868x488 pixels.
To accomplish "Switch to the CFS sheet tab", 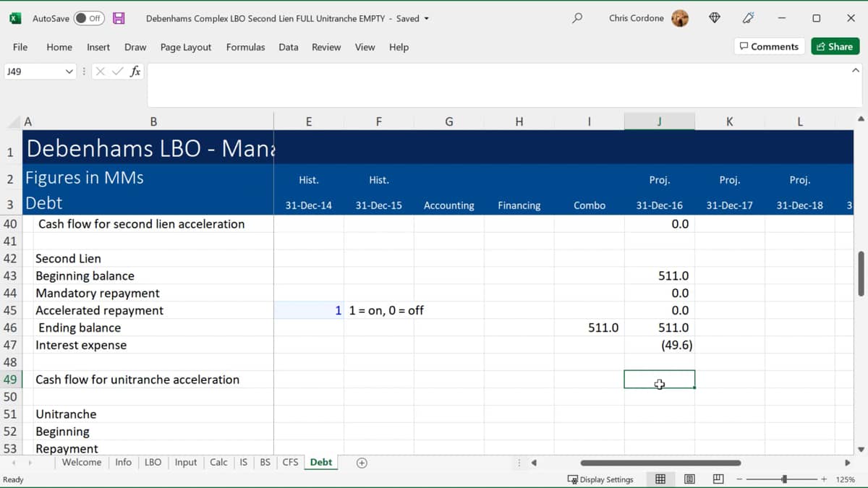I will (290, 462).
